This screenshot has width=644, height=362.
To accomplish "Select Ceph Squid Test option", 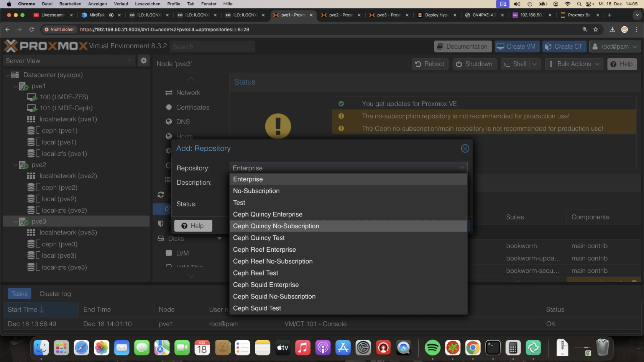I will [x=348, y=308].
